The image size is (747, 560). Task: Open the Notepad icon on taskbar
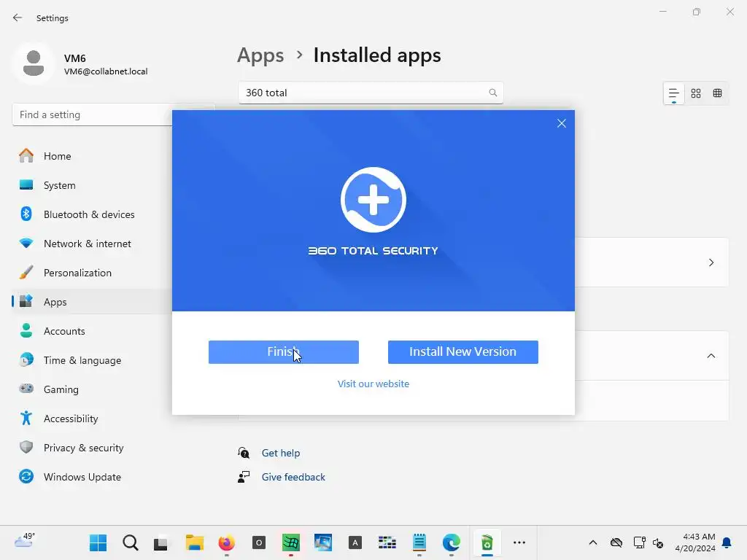(419, 542)
